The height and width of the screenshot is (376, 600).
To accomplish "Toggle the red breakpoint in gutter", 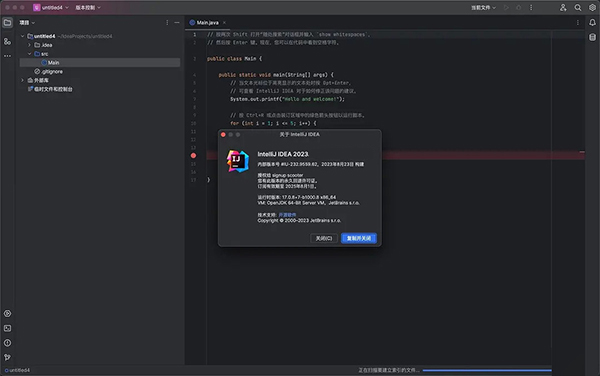I will point(193,155).
